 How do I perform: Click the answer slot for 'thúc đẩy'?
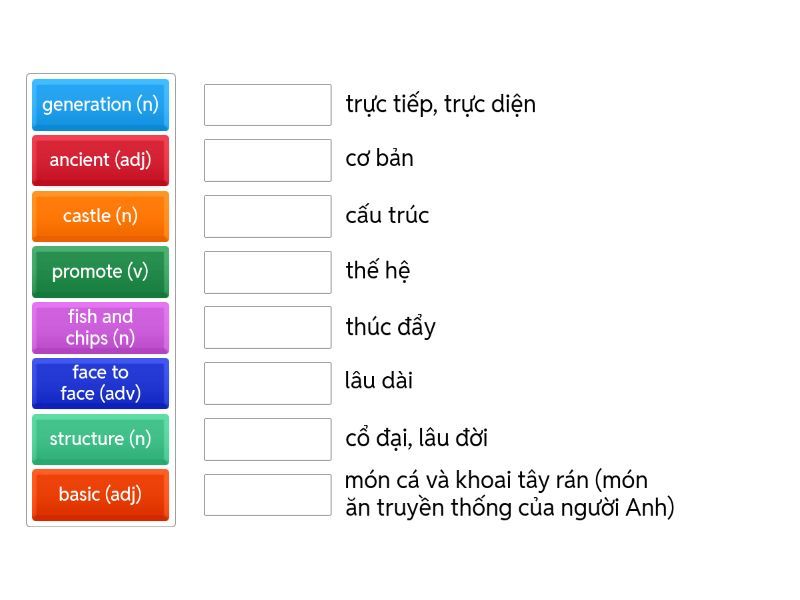click(x=267, y=327)
